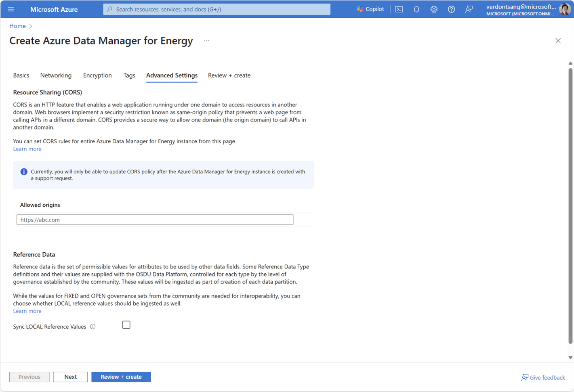Screen dimensions: 574x392
Task: Switch to the Networking tab
Action: 56,75
